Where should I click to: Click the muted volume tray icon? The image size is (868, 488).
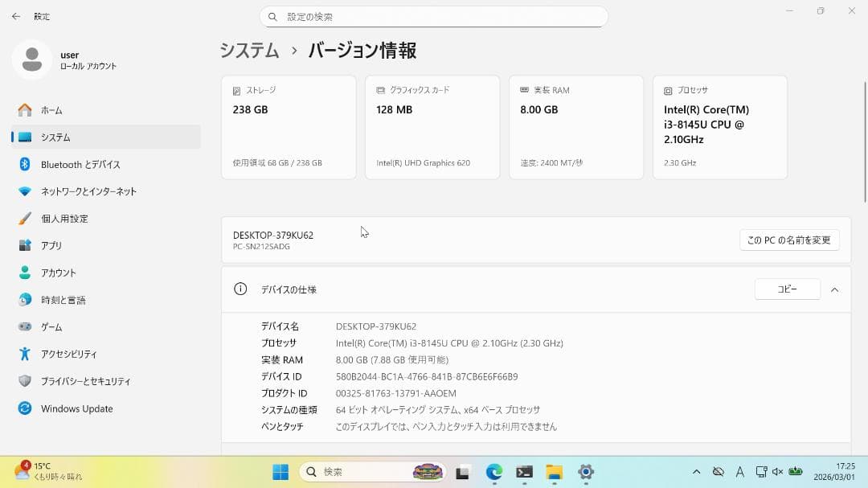coord(777,472)
